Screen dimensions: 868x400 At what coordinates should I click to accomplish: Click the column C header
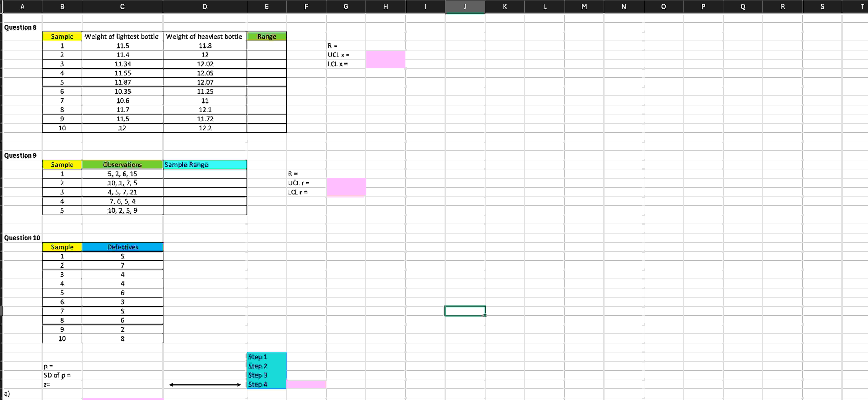click(x=122, y=6)
